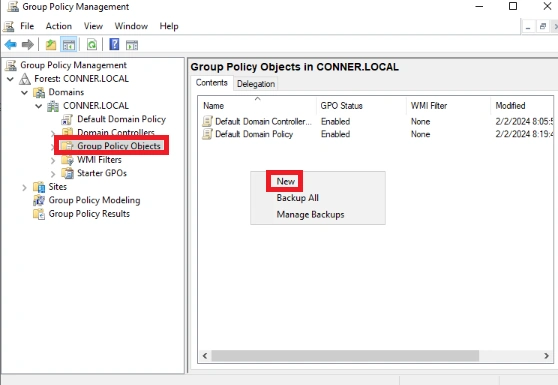Choose New from the context menu
The width and height of the screenshot is (558, 385).
(x=286, y=181)
